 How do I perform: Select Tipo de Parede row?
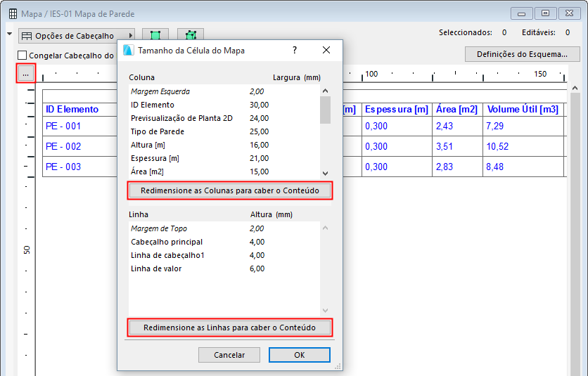tap(224, 131)
